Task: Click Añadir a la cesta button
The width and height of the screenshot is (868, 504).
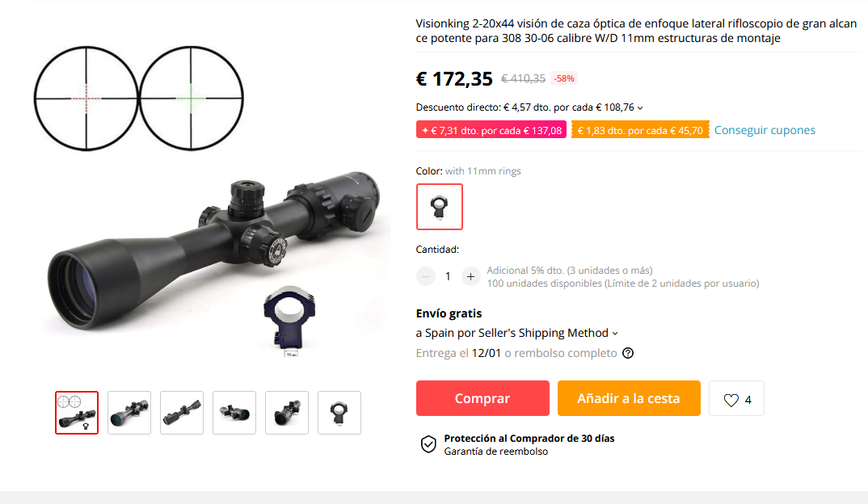Action: click(x=629, y=398)
